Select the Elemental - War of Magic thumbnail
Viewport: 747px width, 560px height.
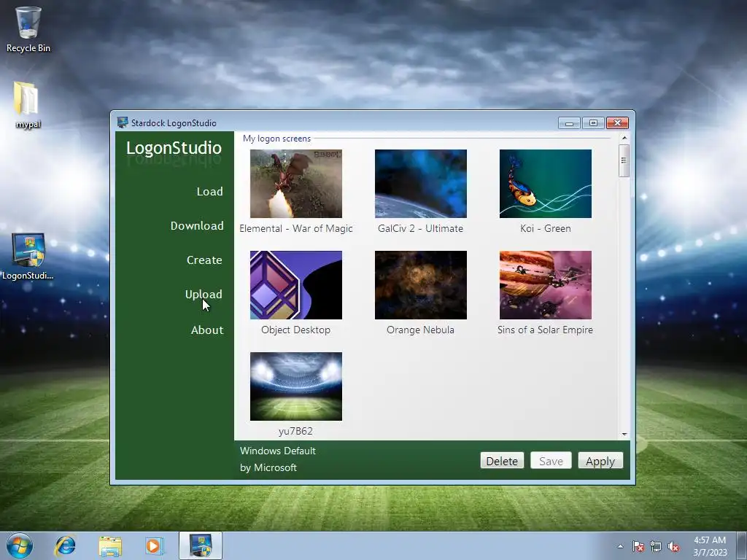pos(296,184)
